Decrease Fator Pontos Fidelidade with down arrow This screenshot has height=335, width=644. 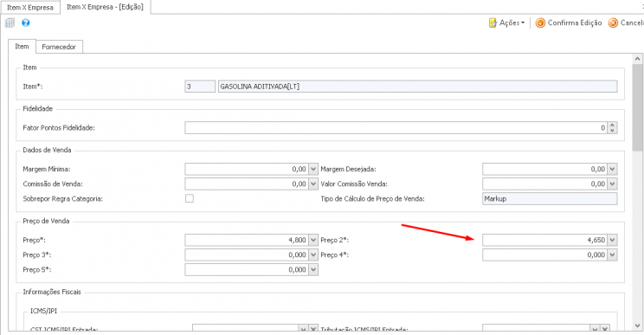(x=612, y=131)
